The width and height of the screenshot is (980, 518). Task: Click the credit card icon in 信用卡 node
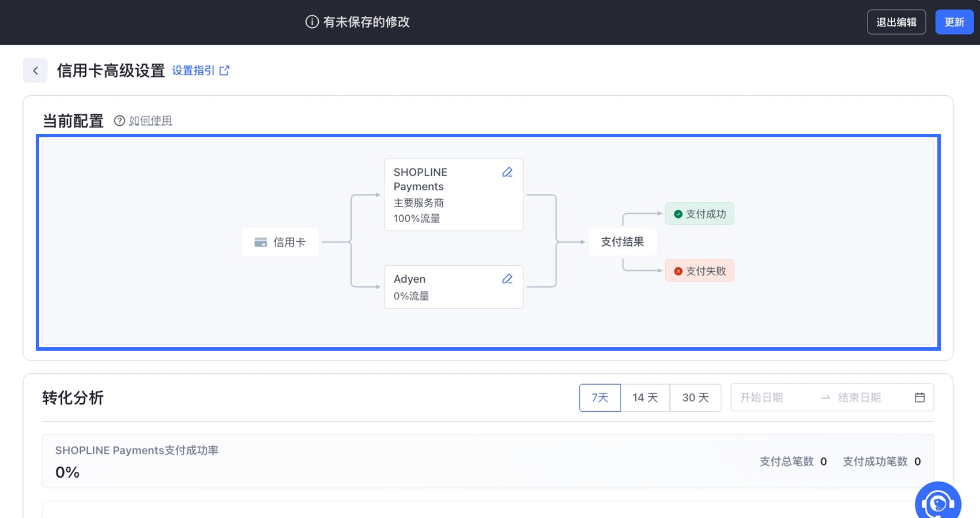(261, 242)
